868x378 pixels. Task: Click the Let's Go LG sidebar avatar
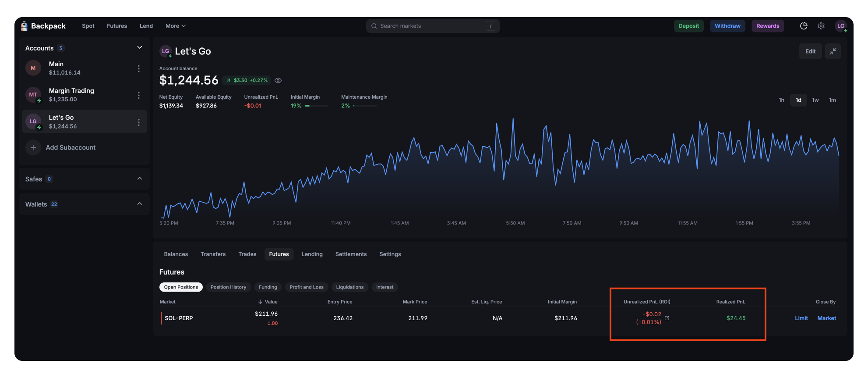(x=33, y=121)
